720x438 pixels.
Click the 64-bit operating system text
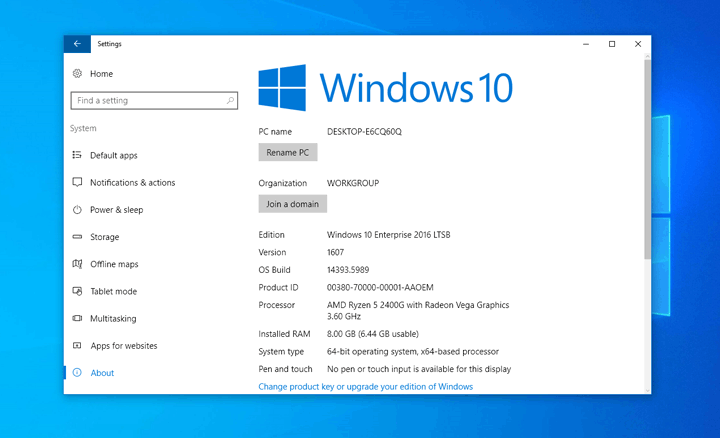tap(412, 351)
